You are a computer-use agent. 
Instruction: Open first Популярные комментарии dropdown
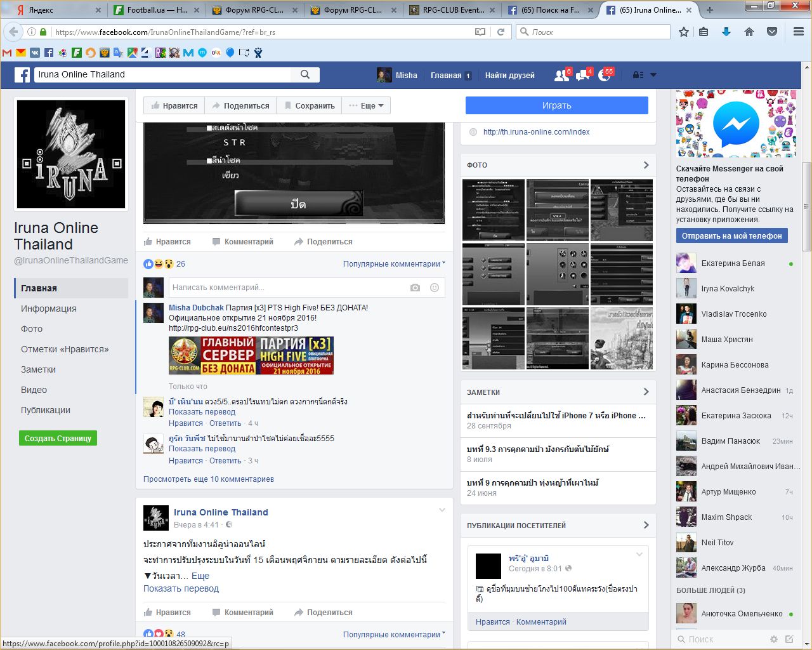[x=394, y=264]
